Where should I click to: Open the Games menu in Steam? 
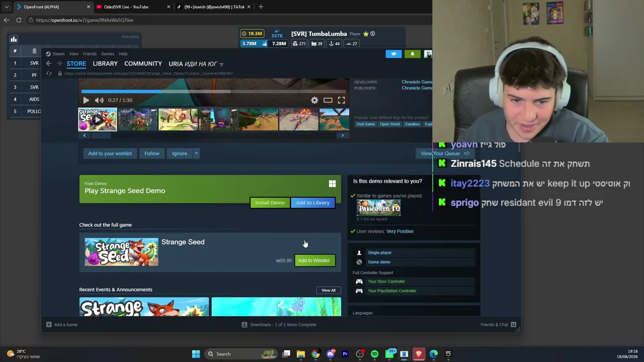click(x=108, y=54)
